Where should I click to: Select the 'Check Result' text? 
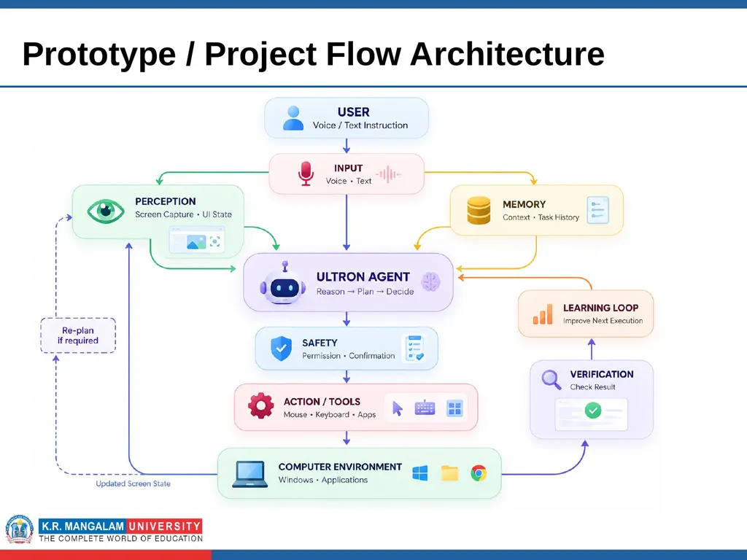coord(592,386)
